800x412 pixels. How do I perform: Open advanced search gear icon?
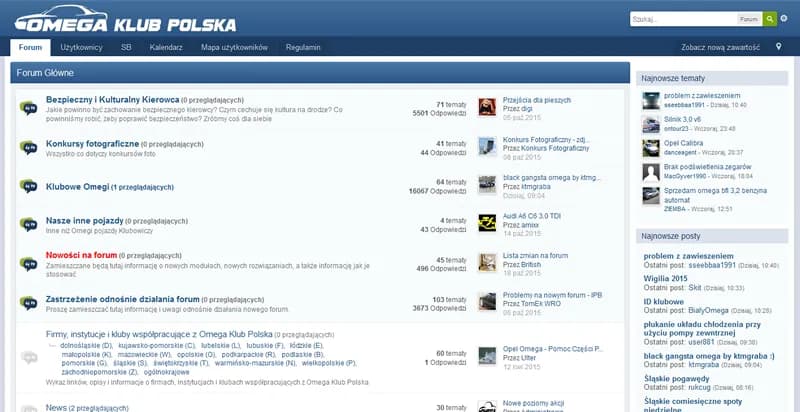pos(783,19)
